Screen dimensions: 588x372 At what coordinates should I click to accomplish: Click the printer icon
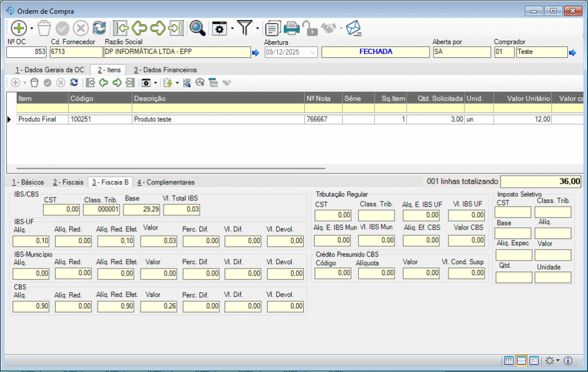pyautogui.click(x=292, y=28)
